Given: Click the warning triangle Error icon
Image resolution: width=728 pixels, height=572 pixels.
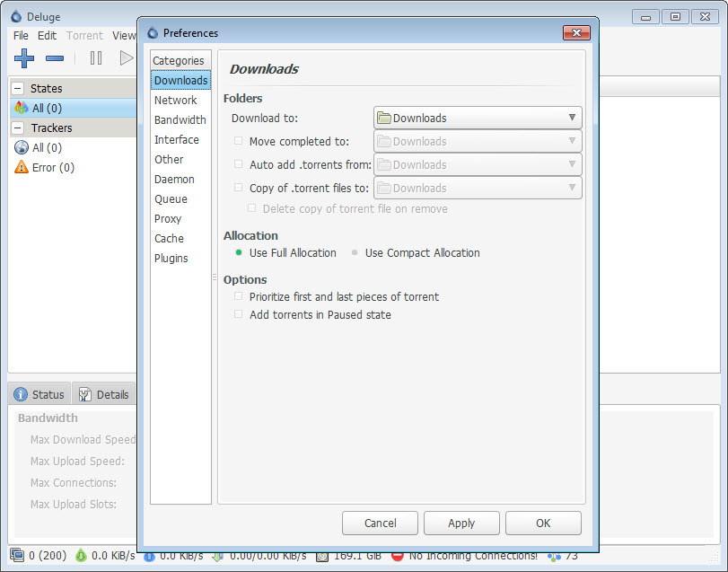Looking at the screenshot, I should 22,167.
